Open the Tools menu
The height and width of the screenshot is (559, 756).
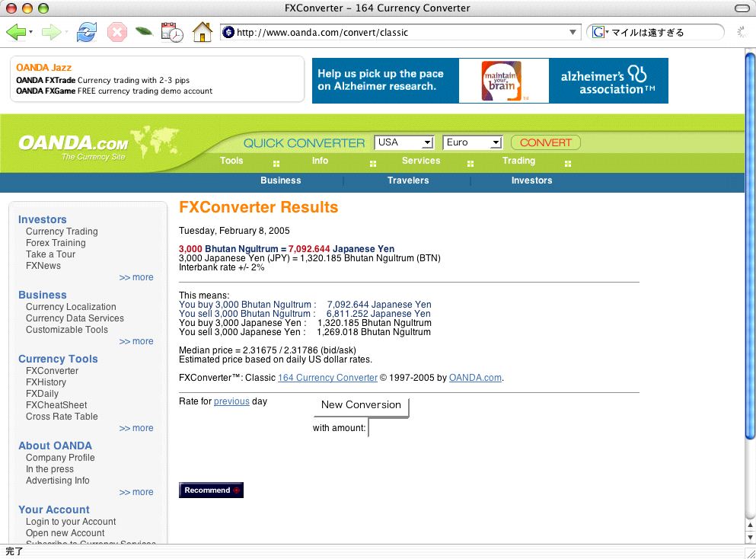tap(231, 161)
